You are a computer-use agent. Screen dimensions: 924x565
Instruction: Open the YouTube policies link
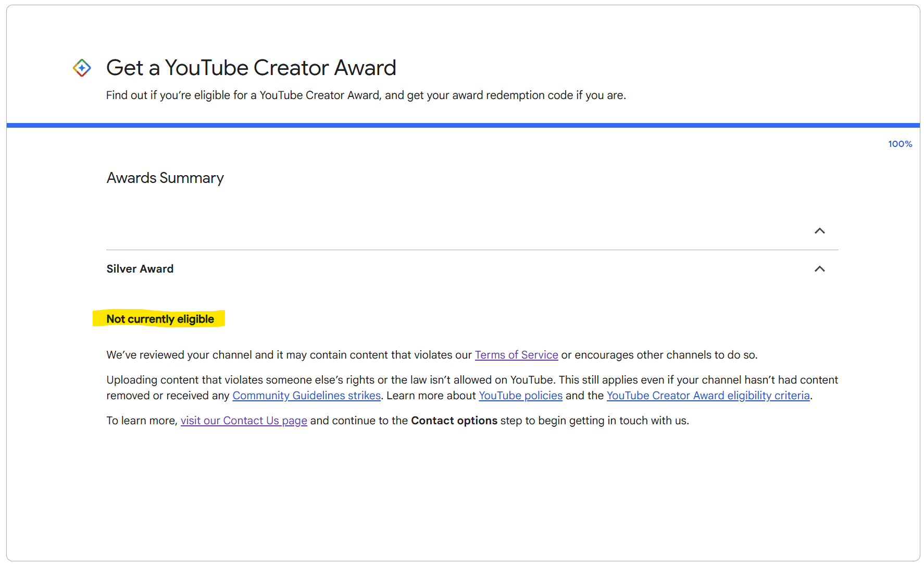tap(520, 396)
